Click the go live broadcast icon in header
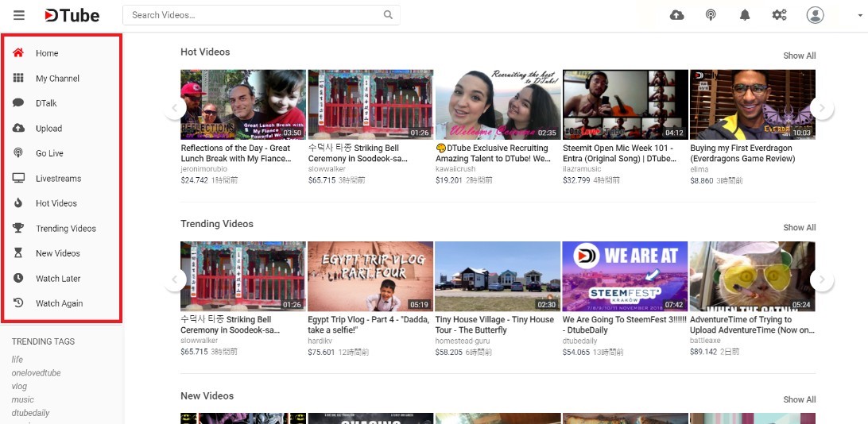The height and width of the screenshot is (424, 868). click(711, 15)
